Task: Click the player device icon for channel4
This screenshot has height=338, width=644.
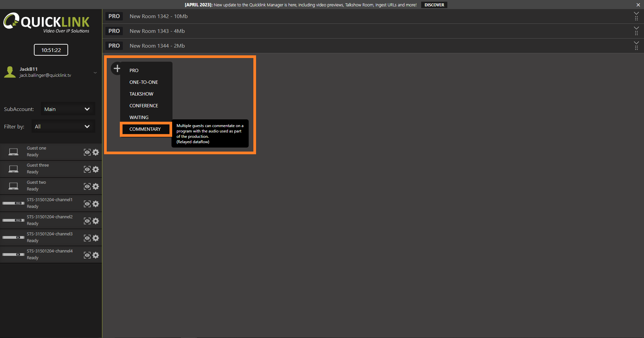Action: point(13,255)
